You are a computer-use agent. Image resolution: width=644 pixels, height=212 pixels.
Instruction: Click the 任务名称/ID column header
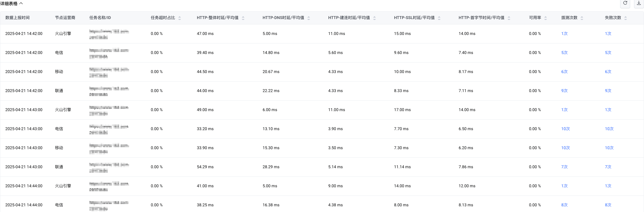click(x=100, y=18)
